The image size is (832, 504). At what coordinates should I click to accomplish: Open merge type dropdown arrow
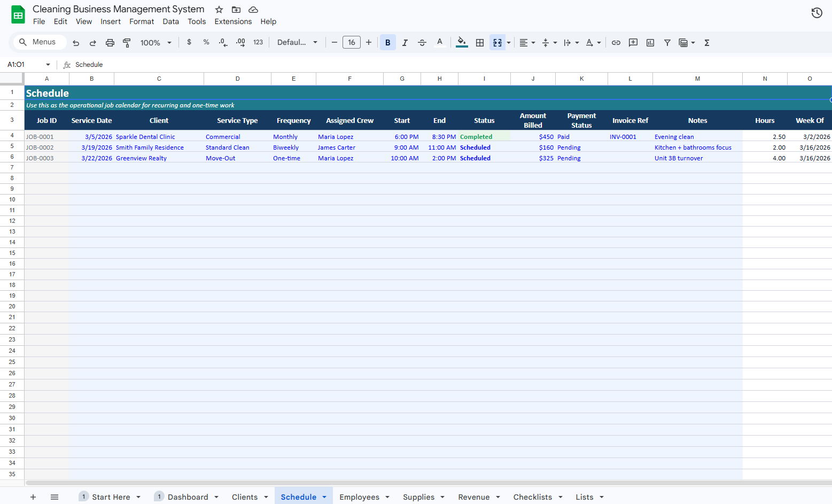[509, 43]
